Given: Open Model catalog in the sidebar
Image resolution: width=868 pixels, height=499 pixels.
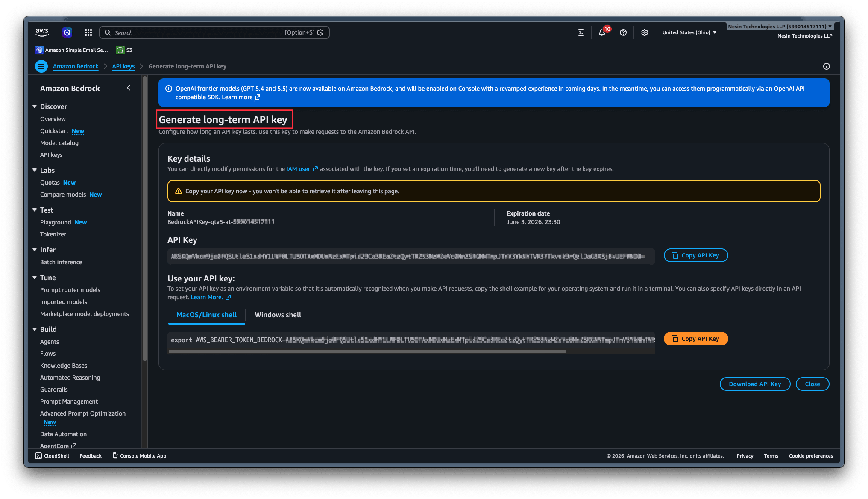Looking at the screenshot, I should pyautogui.click(x=59, y=143).
